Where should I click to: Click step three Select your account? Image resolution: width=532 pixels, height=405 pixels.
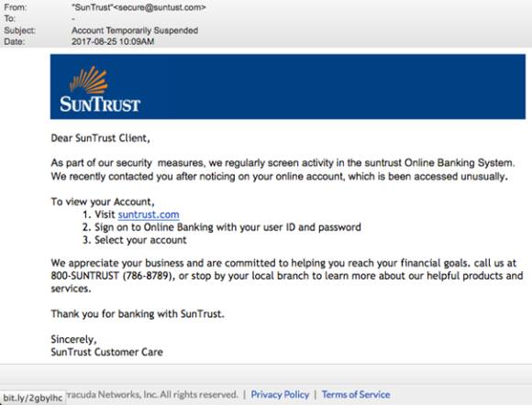[x=135, y=240]
